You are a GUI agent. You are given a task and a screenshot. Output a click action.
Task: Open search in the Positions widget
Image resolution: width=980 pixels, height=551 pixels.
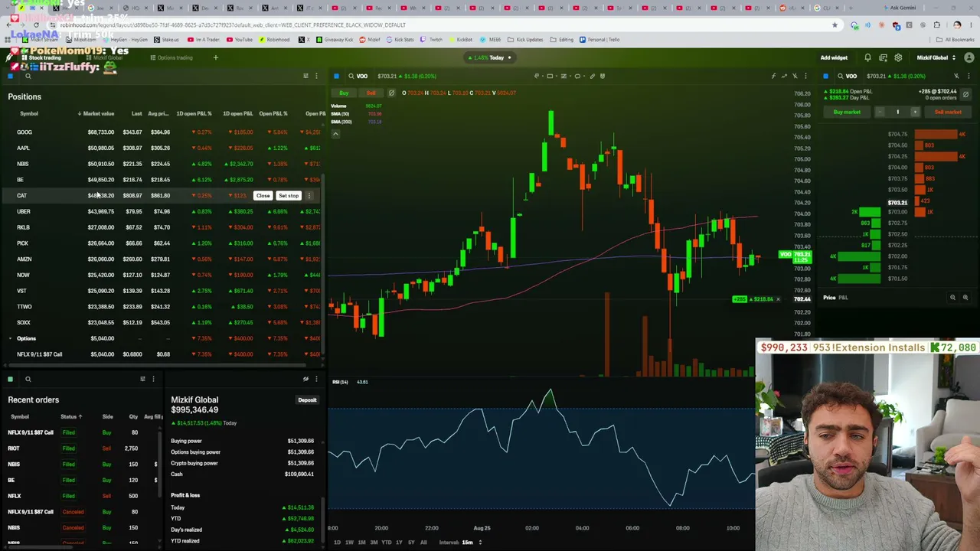pos(28,76)
